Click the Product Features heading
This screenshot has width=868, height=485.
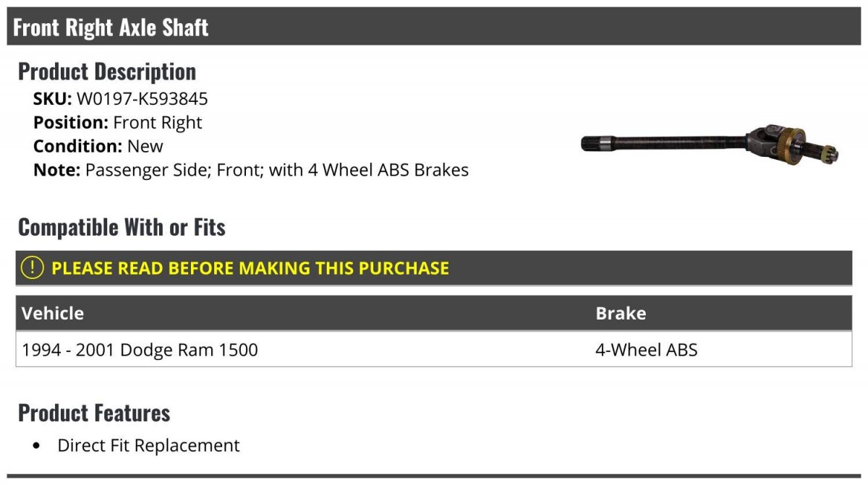pyautogui.click(x=94, y=413)
